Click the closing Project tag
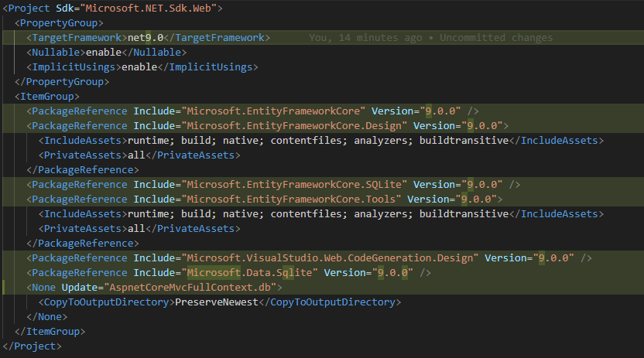Image resolution: width=644 pixels, height=358 pixels. pos(32,346)
